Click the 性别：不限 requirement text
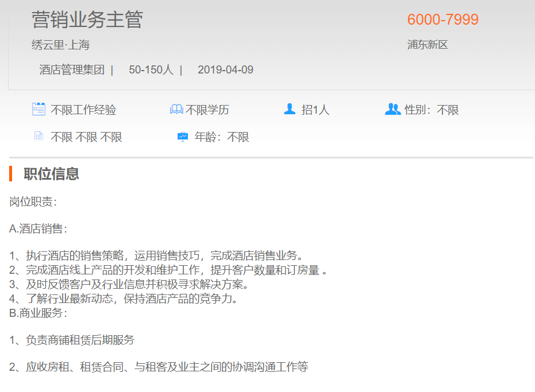 432,110
